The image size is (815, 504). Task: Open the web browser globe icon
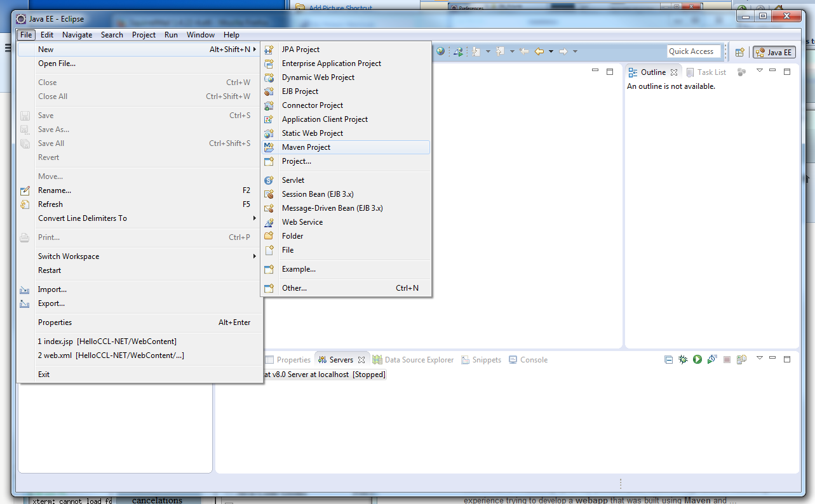440,51
